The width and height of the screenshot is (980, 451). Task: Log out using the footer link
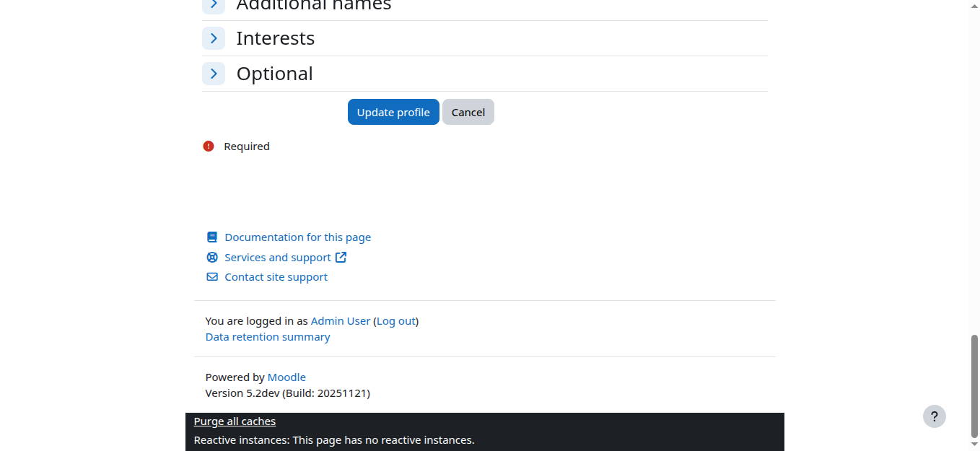coord(396,321)
